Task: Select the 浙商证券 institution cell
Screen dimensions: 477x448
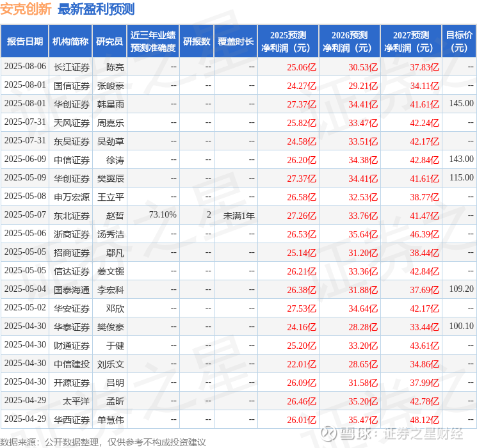Action: click(72, 234)
